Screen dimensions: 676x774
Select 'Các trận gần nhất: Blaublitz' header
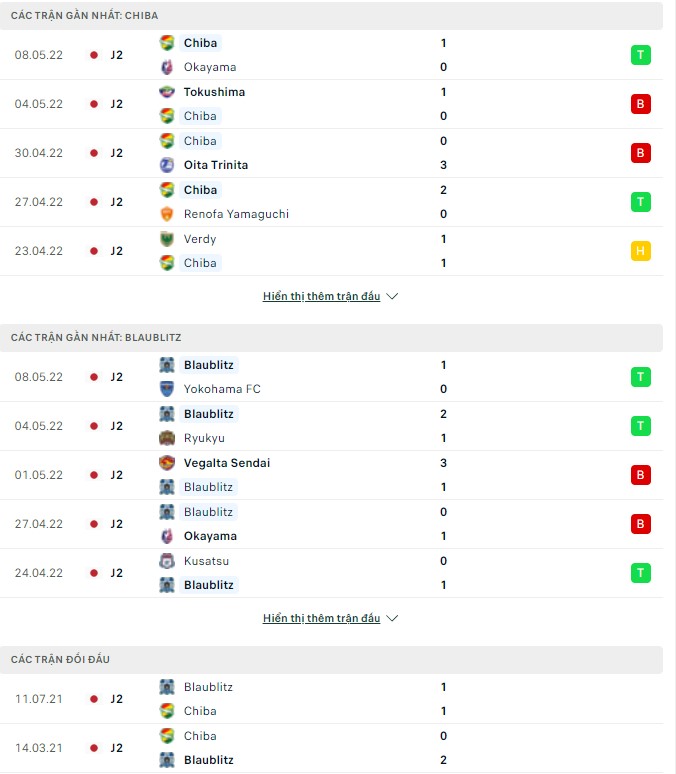click(x=96, y=338)
